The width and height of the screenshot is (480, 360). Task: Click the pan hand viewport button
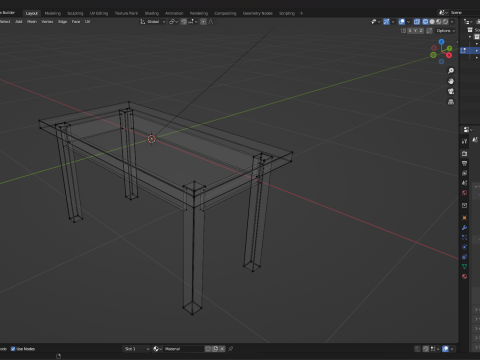(451, 81)
